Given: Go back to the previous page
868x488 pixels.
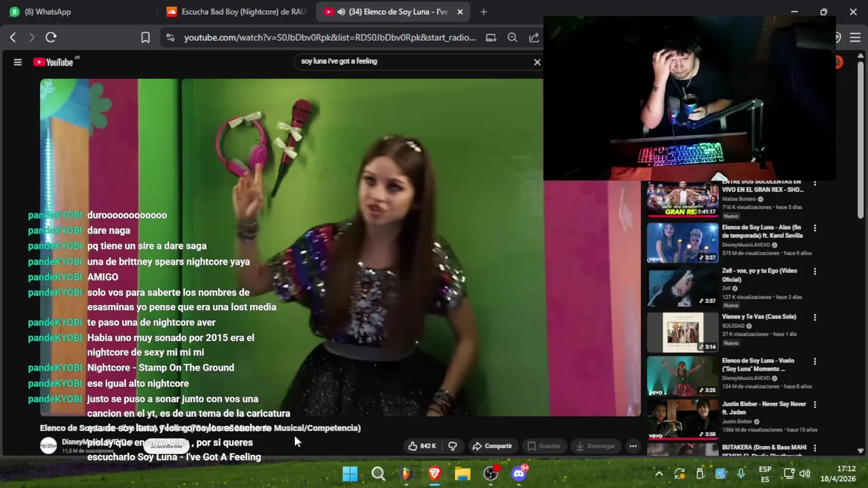Looking at the screenshot, I should point(13,37).
